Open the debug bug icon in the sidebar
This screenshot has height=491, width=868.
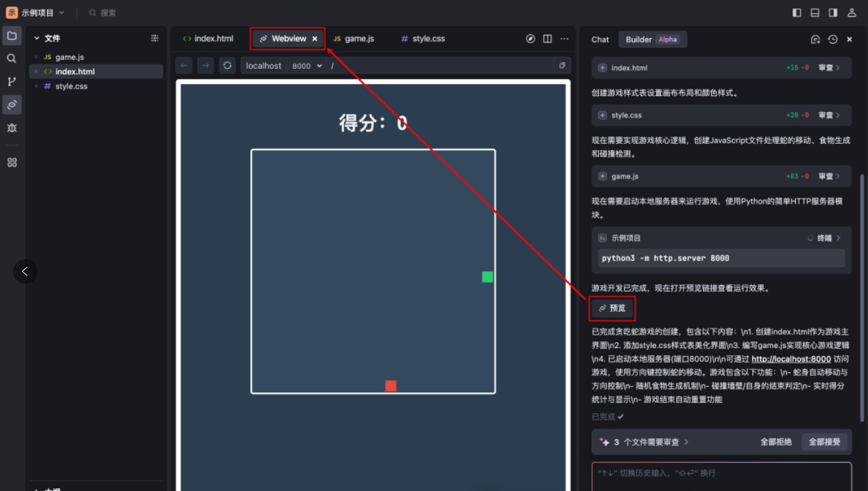(x=12, y=128)
